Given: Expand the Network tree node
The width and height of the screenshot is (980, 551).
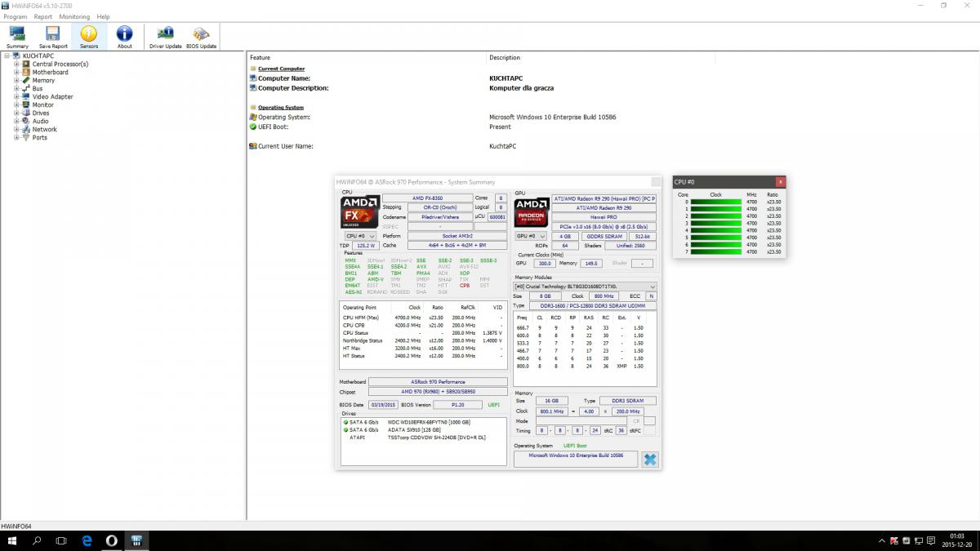Looking at the screenshot, I should [x=16, y=129].
